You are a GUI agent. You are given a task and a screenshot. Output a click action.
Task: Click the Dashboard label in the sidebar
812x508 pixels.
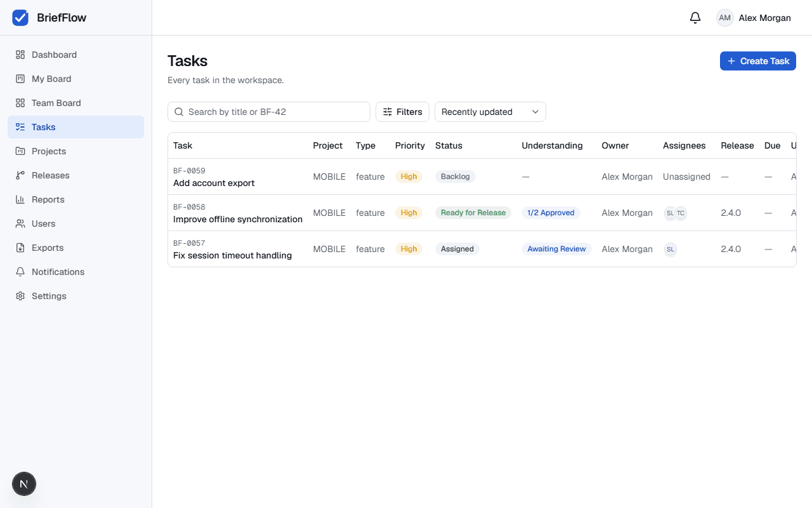tap(55, 55)
